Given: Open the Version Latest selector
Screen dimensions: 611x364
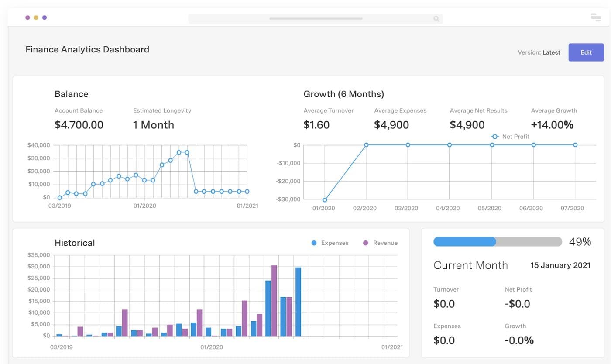Looking at the screenshot, I should [x=539, y=52].
